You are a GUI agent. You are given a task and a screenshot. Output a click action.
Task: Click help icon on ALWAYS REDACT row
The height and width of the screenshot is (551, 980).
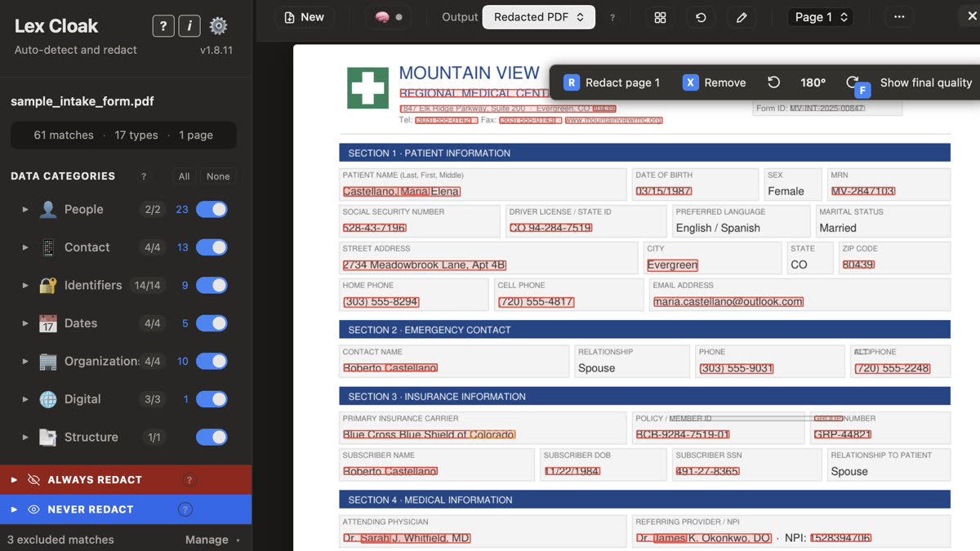tap(189, 480)
